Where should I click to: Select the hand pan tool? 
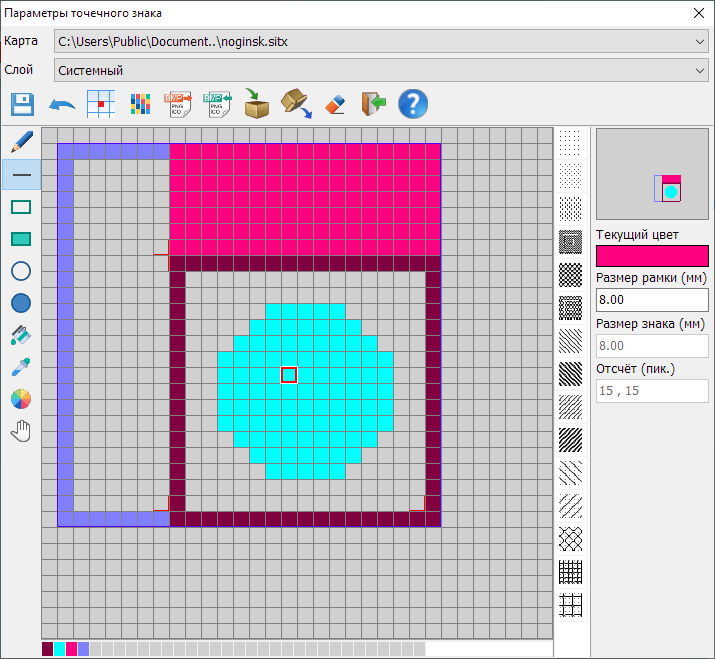[x=21, y=432]
